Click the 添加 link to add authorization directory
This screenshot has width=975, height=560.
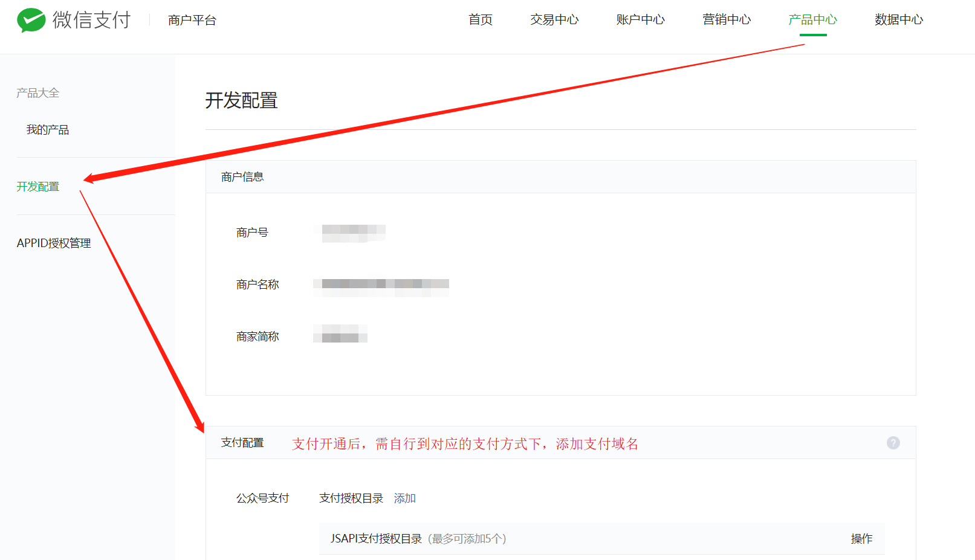pos(404,498)
